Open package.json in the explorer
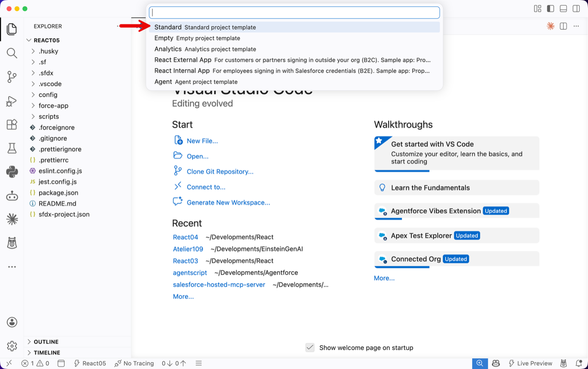588x369 pixels. (58, 193)
